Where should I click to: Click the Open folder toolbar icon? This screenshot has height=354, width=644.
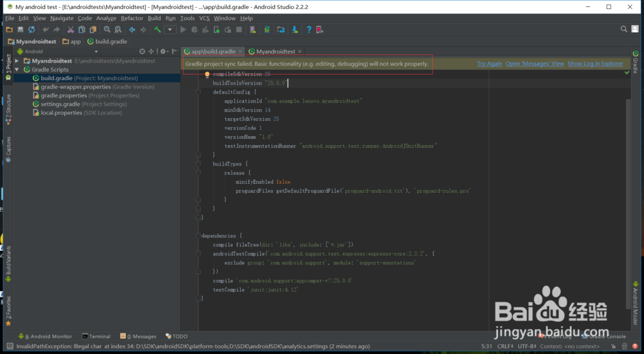9,30
